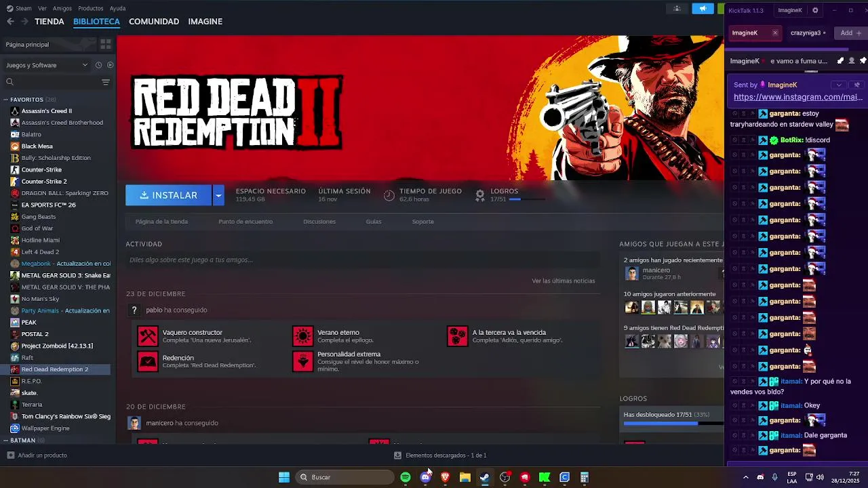Open the Juegos y Software dropdown
Screen dimensions: 868x488
(x=46, y=65)
